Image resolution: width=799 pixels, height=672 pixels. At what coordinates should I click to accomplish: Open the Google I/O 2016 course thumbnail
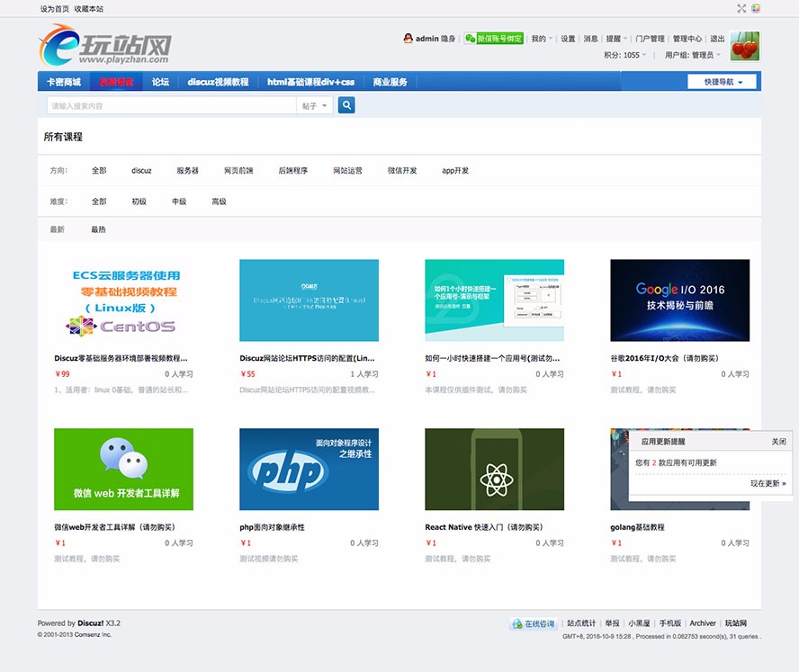pyautogui.click(x=680, y=300)
